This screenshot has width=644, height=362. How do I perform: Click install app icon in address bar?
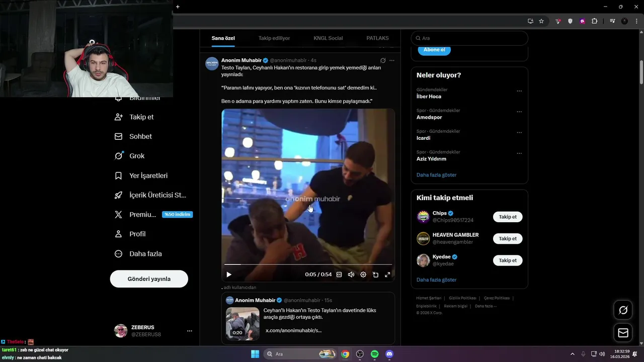point(530,21)
